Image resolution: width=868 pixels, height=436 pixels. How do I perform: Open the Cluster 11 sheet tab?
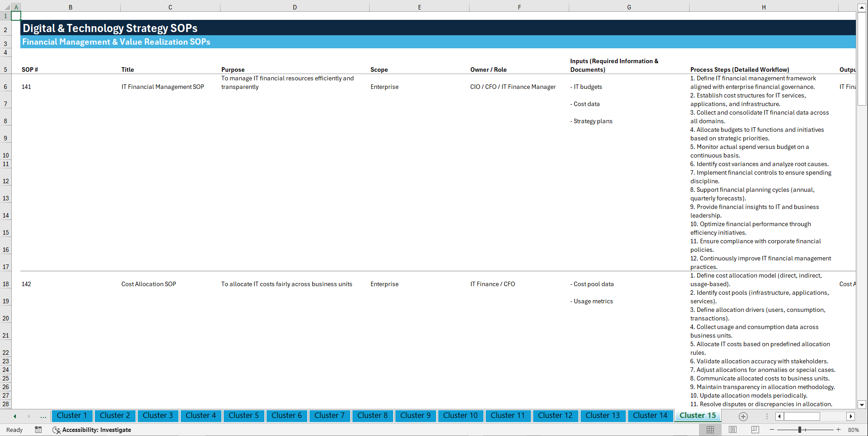click(x=508, y=416)
